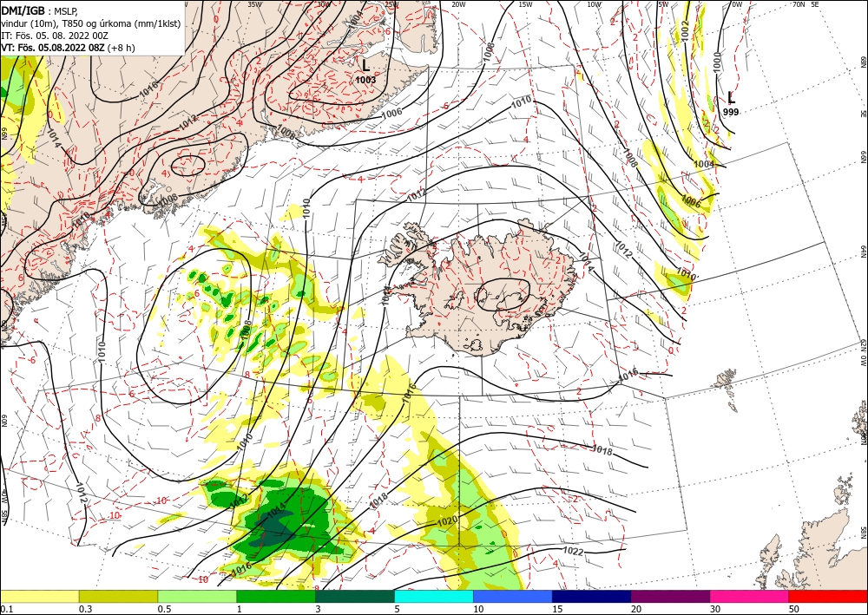Click the 'DMI/IGB : MSLP,' title text
868x615 pixels.
[x=39, y=10]
